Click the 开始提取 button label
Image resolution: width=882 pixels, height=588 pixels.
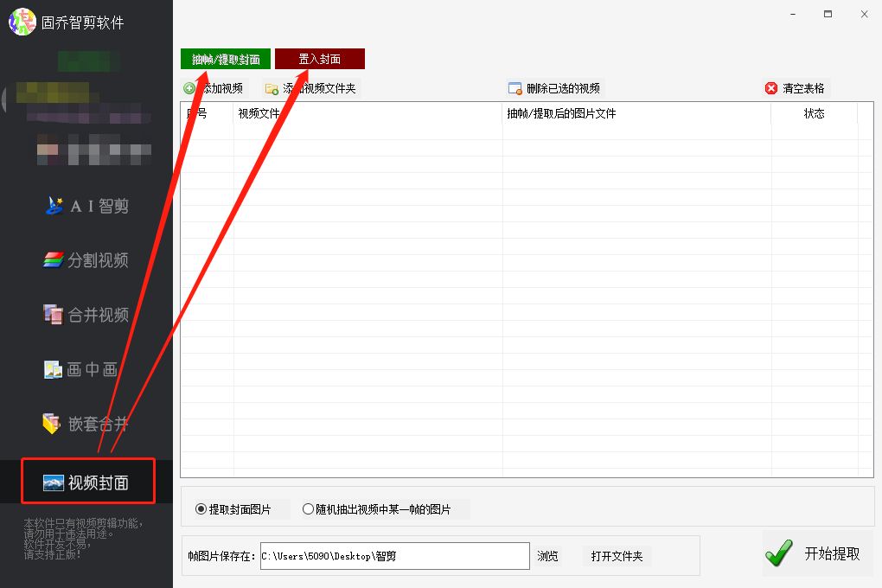tap(832, 553)
